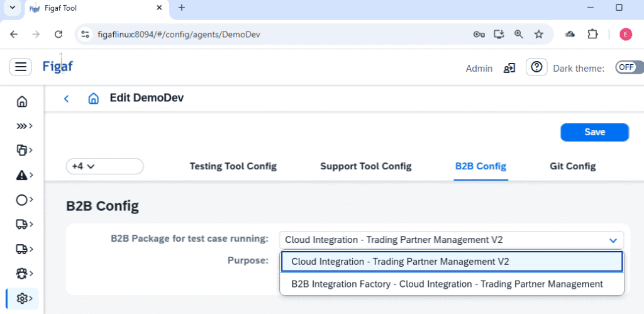The image size is (644, 314).
Task: Open the help question mark button
Action: pyautogui.click(x=536, y=67)
